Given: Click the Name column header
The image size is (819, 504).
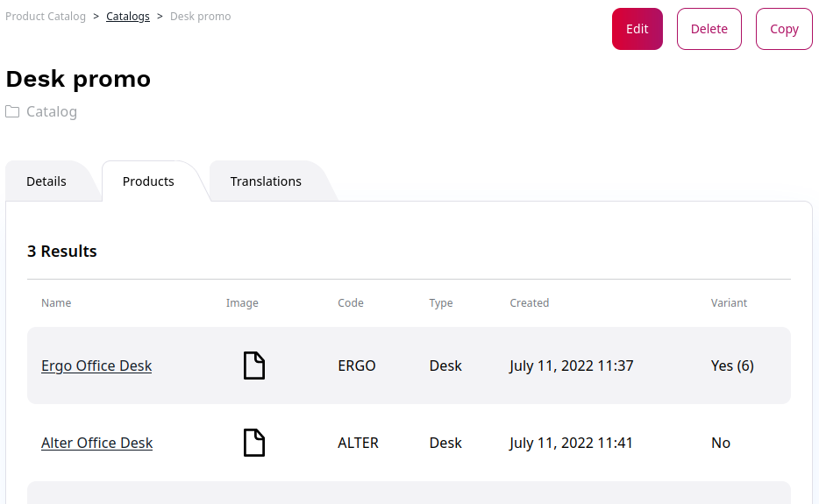Looking at the screenshot, I should (56, 303).
